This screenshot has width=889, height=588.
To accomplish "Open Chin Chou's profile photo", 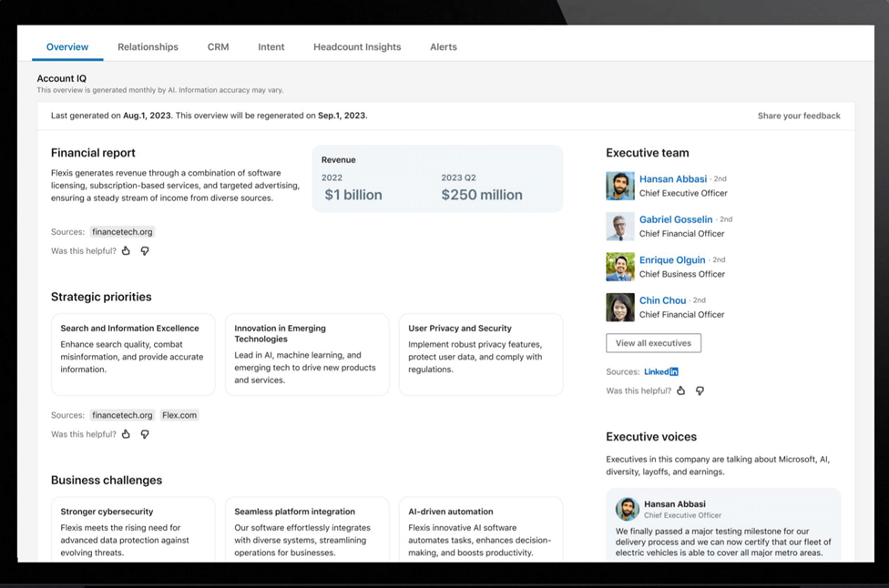I will point(620,307).
